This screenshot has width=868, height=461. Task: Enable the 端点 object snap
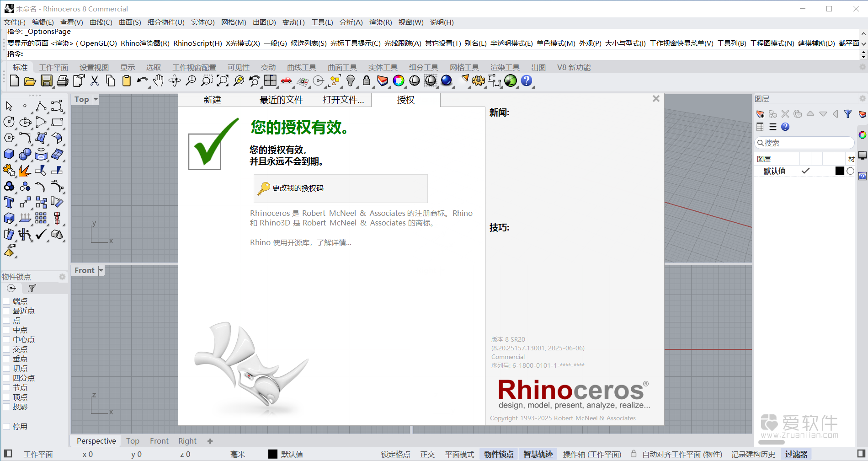pos(6,301)
